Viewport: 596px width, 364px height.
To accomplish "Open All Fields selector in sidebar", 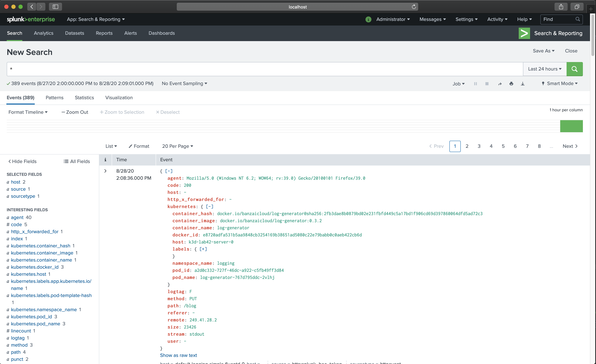I will click(x=77, y=161).
